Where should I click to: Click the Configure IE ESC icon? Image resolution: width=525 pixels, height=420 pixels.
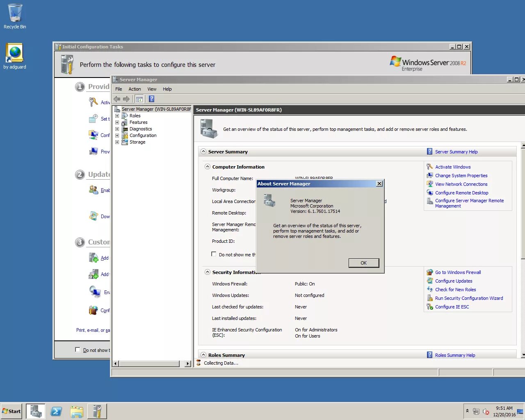click(x=429, y=306)
